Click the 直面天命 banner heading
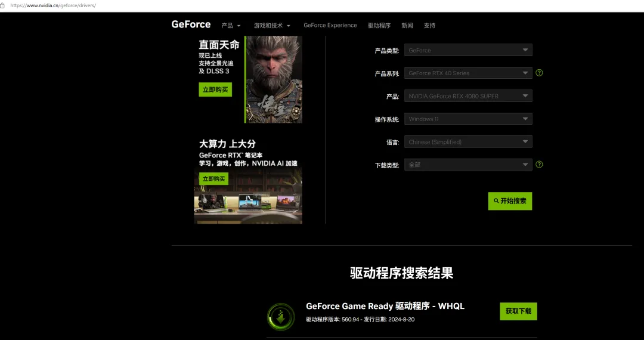 [219, 45]
